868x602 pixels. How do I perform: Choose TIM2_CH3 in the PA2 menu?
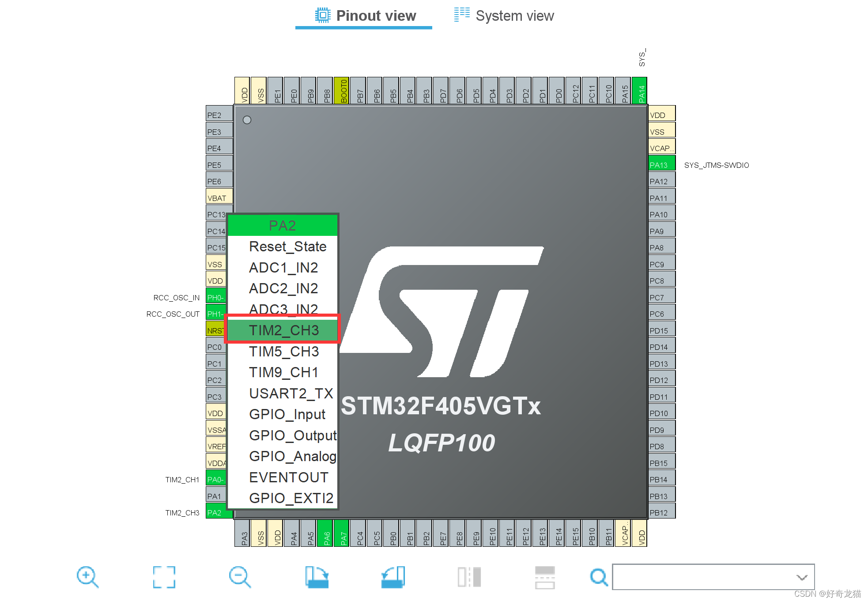pyautogui.click(x=283, y=330)
